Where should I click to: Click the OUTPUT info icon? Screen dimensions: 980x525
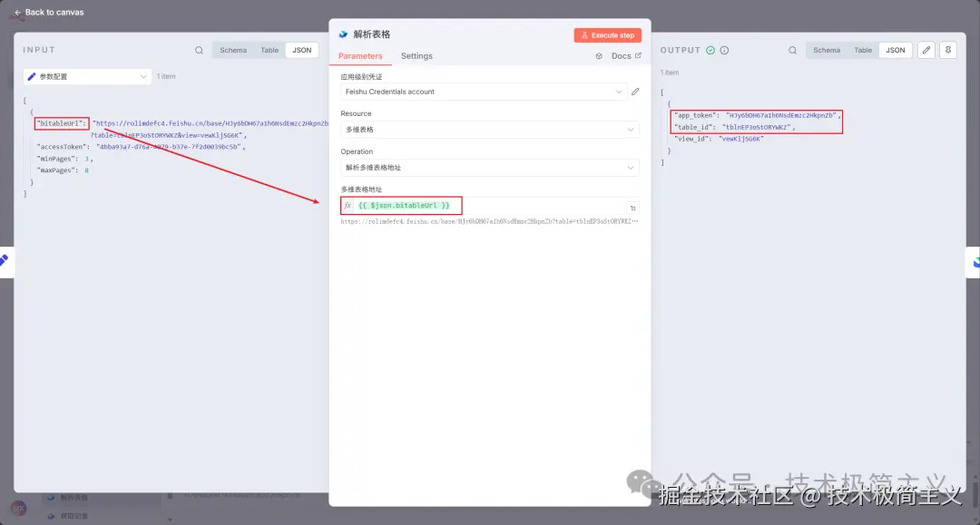(x=724, y=51)
